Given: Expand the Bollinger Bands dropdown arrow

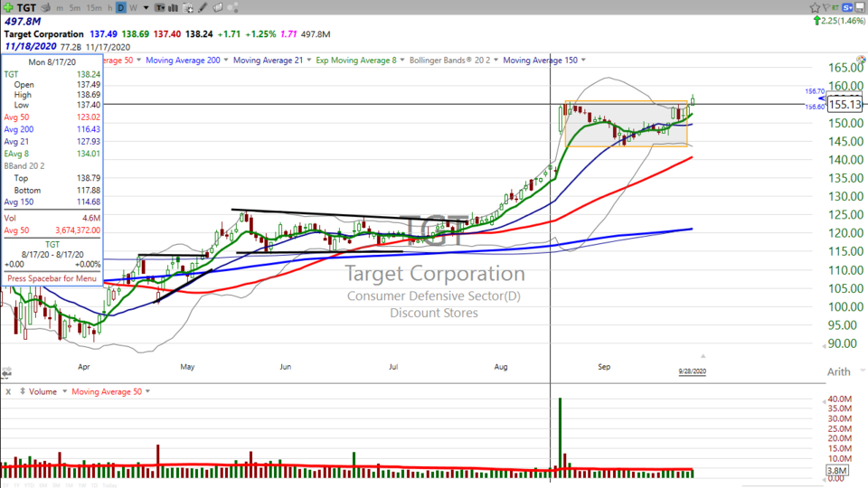Looking at the screenshot, I should point(496,60).
